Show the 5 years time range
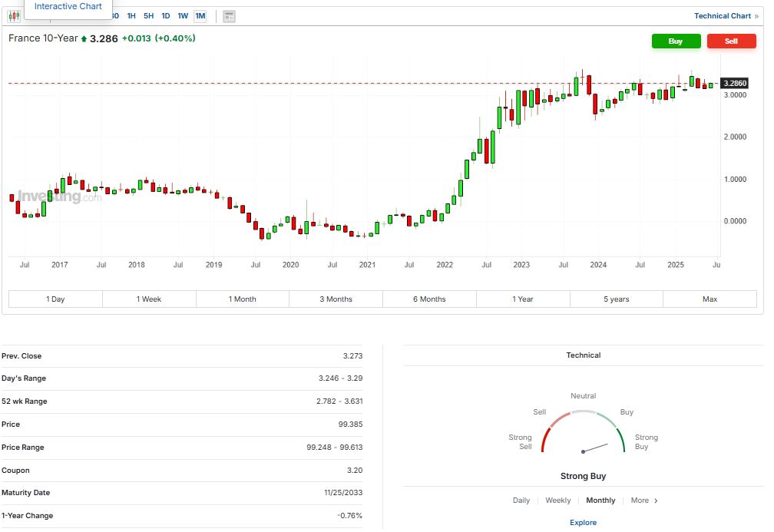 616,299
